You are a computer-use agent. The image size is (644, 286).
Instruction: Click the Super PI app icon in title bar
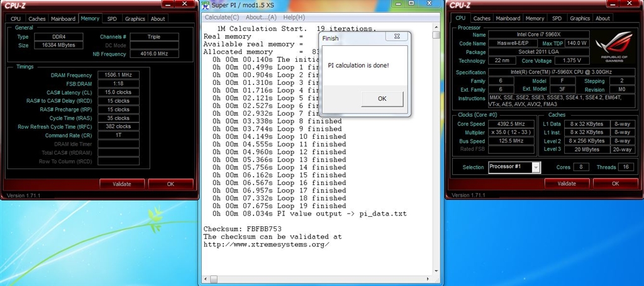tap(206, 5)
